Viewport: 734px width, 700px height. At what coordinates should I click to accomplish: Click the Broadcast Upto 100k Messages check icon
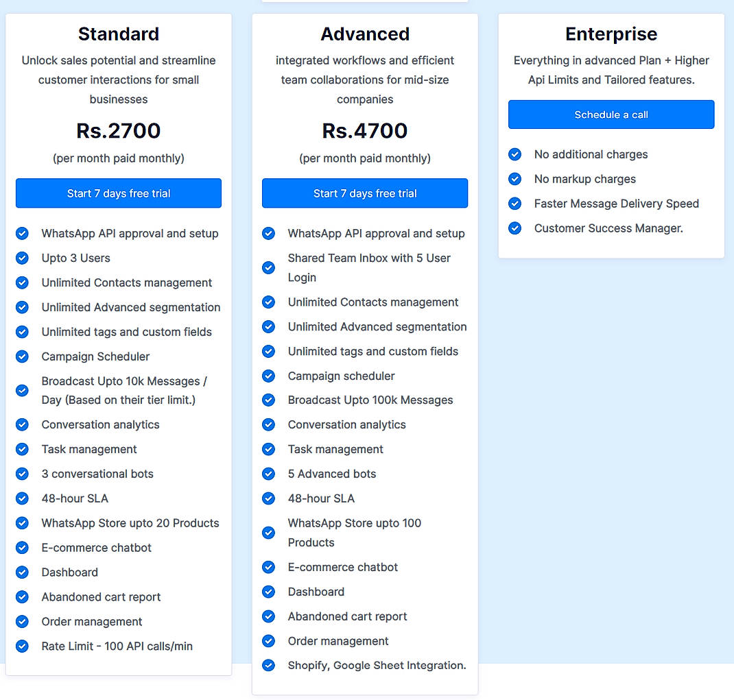268,400
